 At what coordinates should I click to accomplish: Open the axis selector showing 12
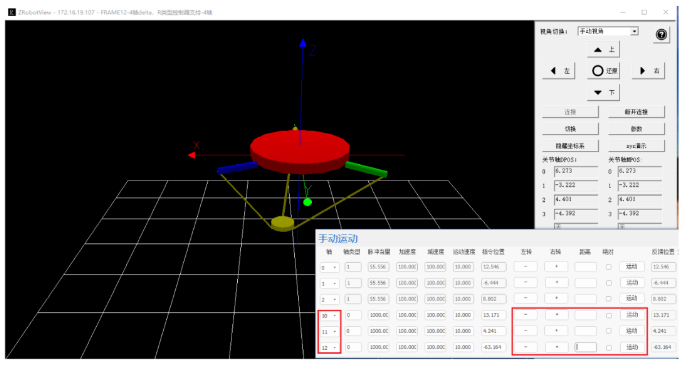[330, 348]
